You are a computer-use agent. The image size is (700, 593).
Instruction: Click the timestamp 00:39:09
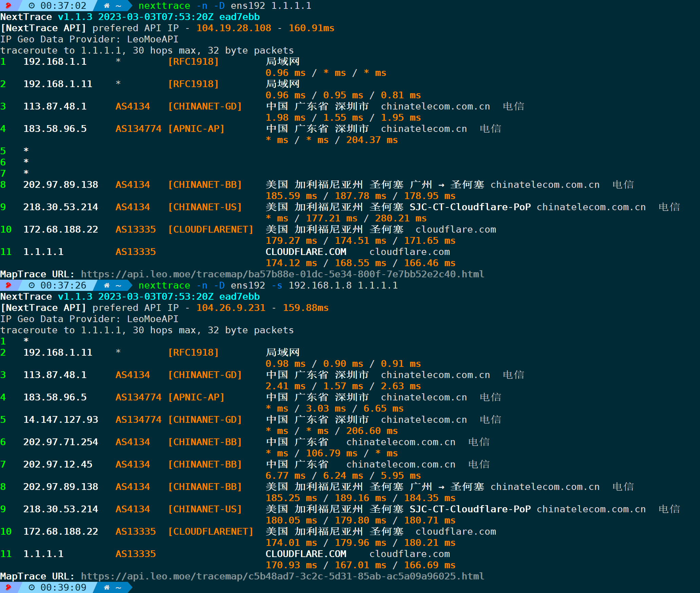[63, 587]
